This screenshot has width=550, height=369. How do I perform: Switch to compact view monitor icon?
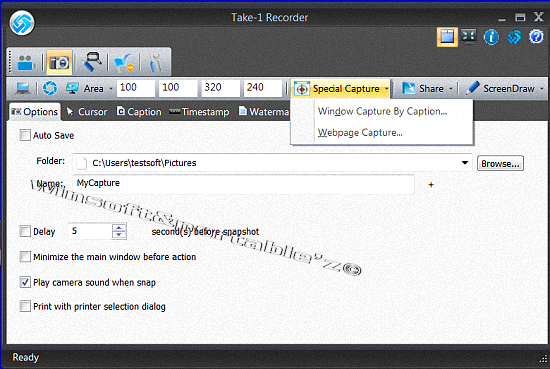tap(469, 36)
